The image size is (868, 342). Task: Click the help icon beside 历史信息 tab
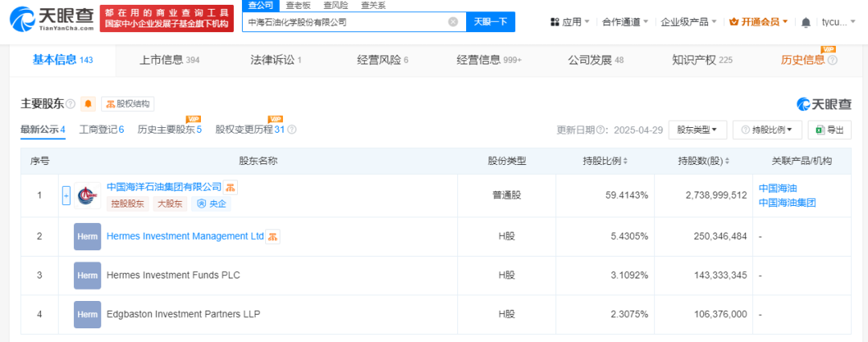(x=832, y=60)
